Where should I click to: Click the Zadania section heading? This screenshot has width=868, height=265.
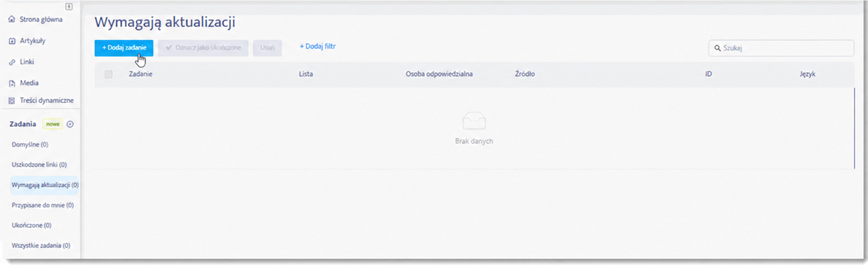23,125
